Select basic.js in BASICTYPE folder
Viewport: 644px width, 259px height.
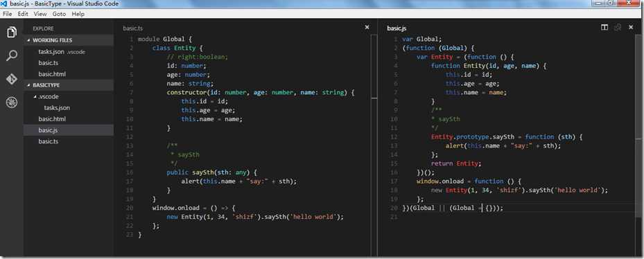[68, 130]
